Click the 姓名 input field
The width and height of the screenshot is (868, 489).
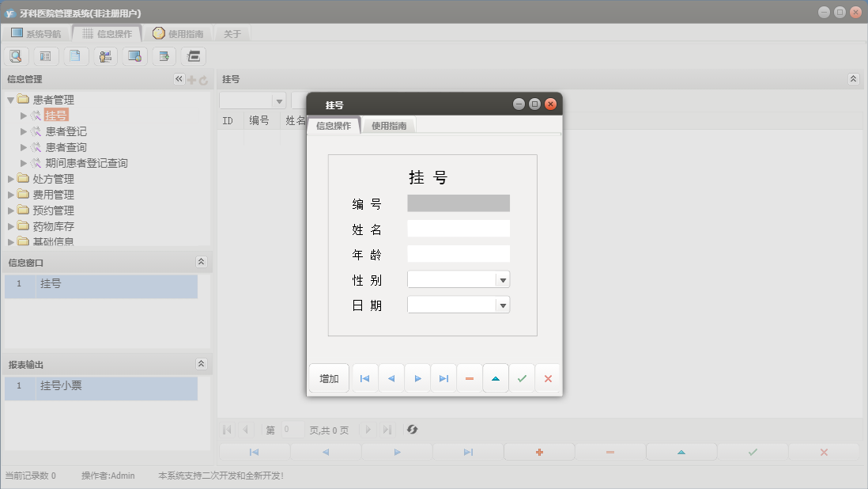[x=459, y=229]
